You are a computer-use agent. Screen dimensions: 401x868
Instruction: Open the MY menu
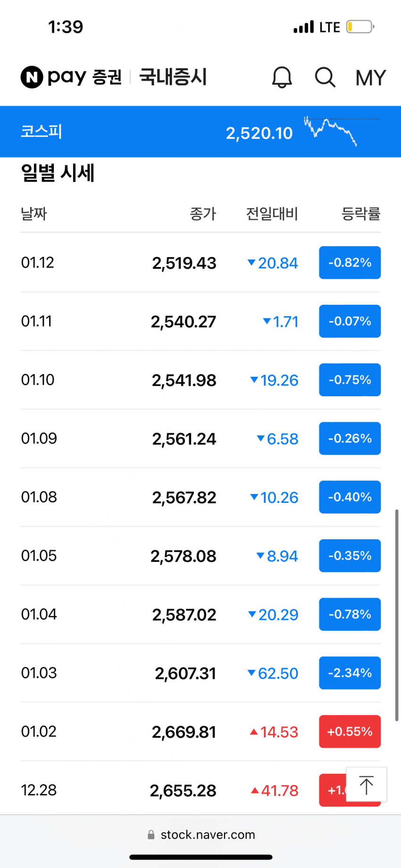371,78
